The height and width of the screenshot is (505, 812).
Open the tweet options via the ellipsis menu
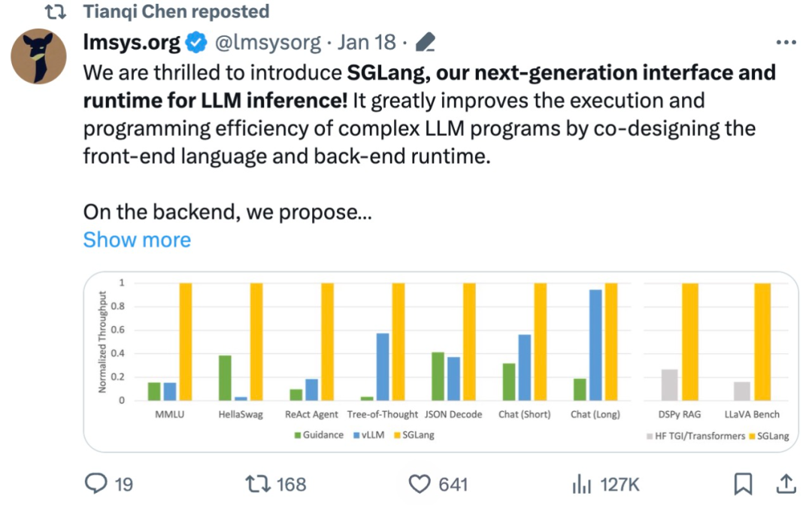tap(786, 43)
